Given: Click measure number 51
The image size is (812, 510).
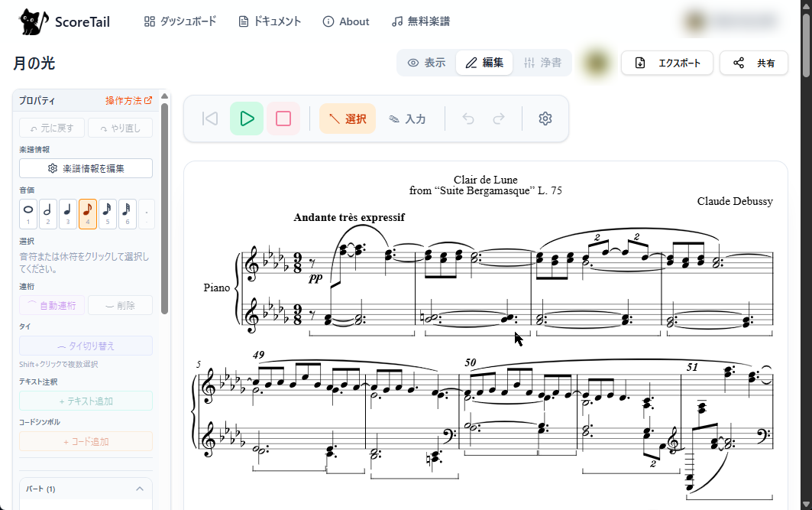Looking at the screenshot, I should (x=692, y=367).
